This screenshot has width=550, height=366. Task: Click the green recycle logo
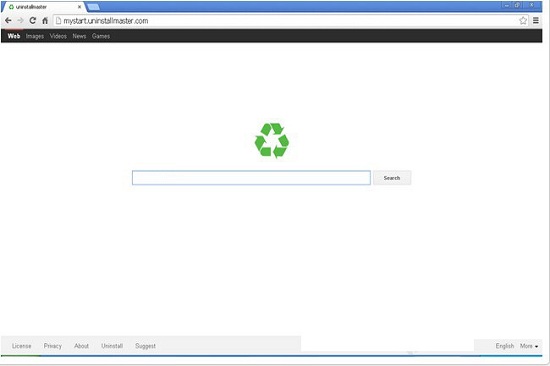272,140
